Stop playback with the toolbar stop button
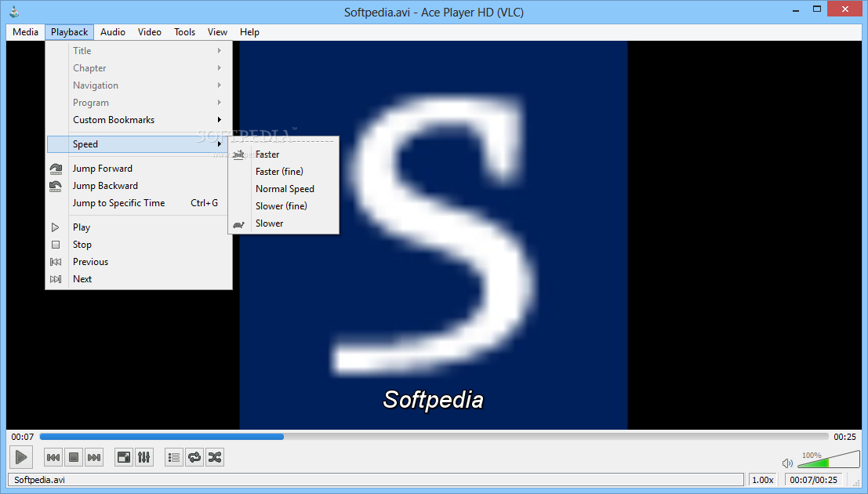The image size is (868, 494). click(x=74, y=457)
